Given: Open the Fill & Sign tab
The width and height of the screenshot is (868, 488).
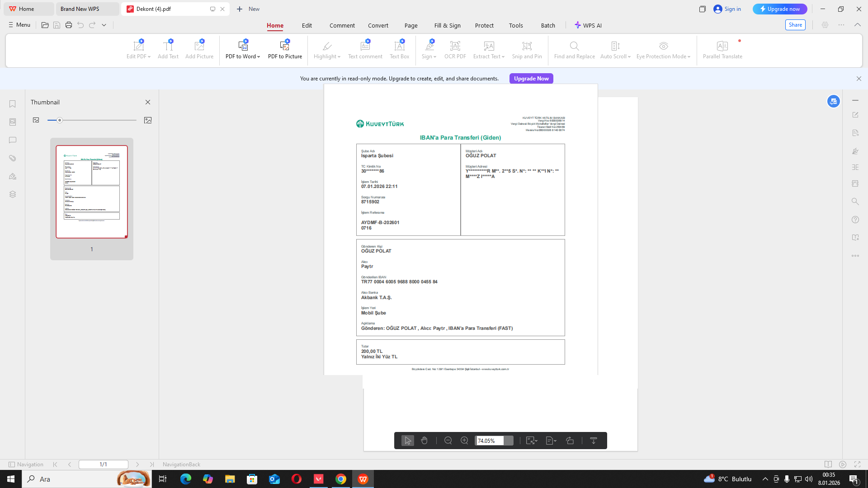Looking at the screenshot, I should (x=448, y=25).
